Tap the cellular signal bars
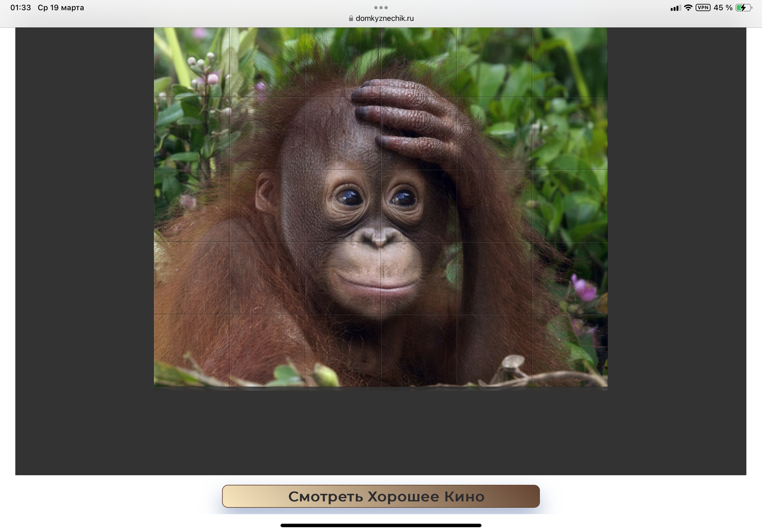This screenshot has width=762, height=532. tap(676, 8)
